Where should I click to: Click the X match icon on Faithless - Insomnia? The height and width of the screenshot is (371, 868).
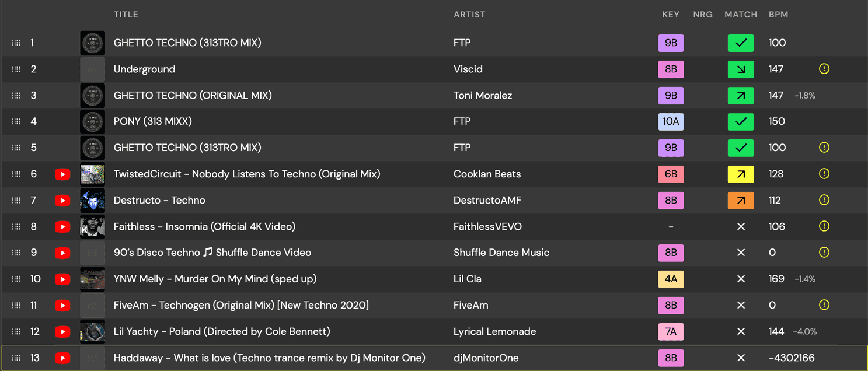(x=741, y=226)
